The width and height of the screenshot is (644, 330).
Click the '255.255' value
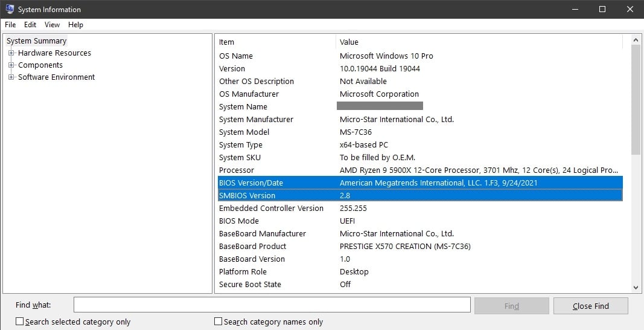point(353,208)
